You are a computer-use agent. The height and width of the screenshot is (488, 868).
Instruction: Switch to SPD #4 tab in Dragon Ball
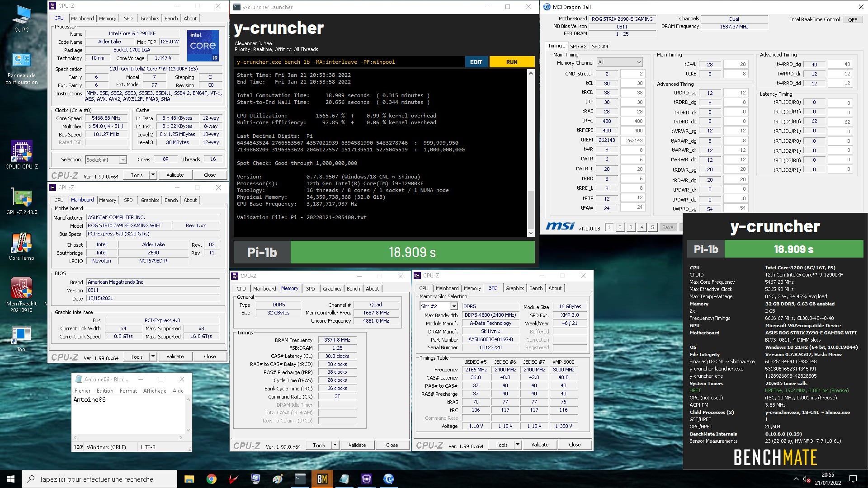click(600, 47)
